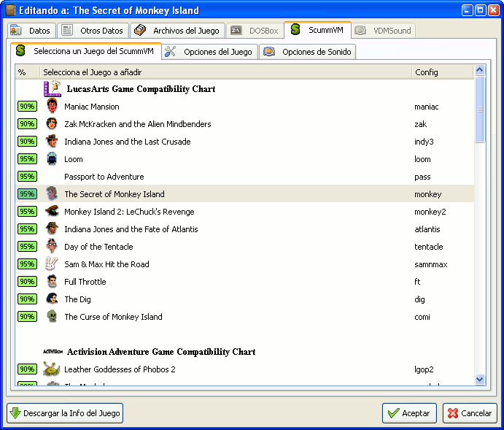Select the ScummVM tab
The height and width of the screenshot is (430, 504).
point(317,30)
